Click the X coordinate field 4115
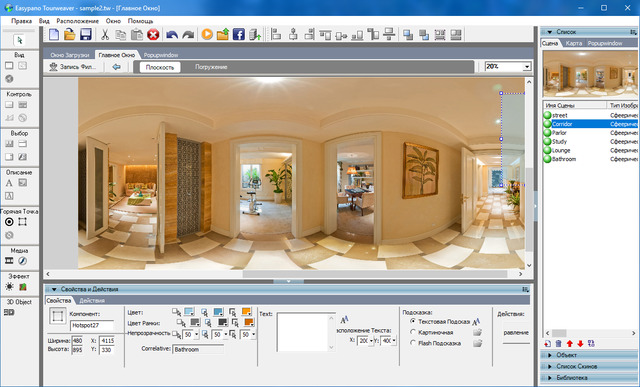This screenshot has width=640, height=387. [x=107, y=340]
